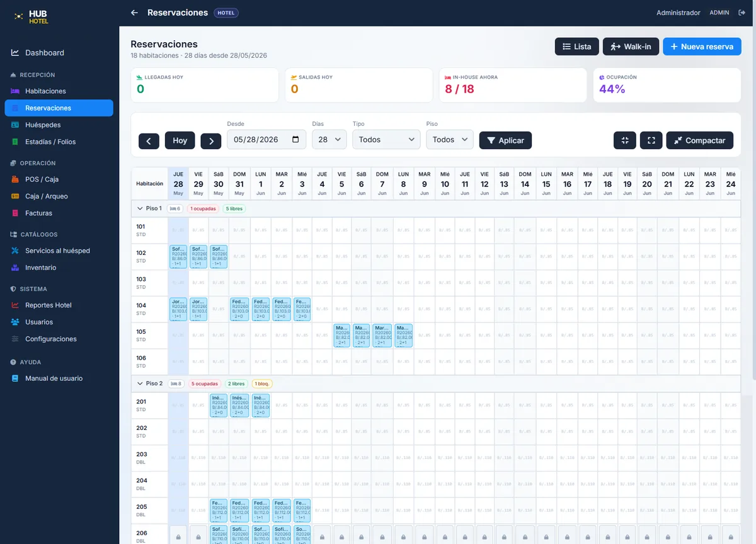Screen dimensions: 756x544
Task: Click the Desde date input field
Action: [266, 140]
